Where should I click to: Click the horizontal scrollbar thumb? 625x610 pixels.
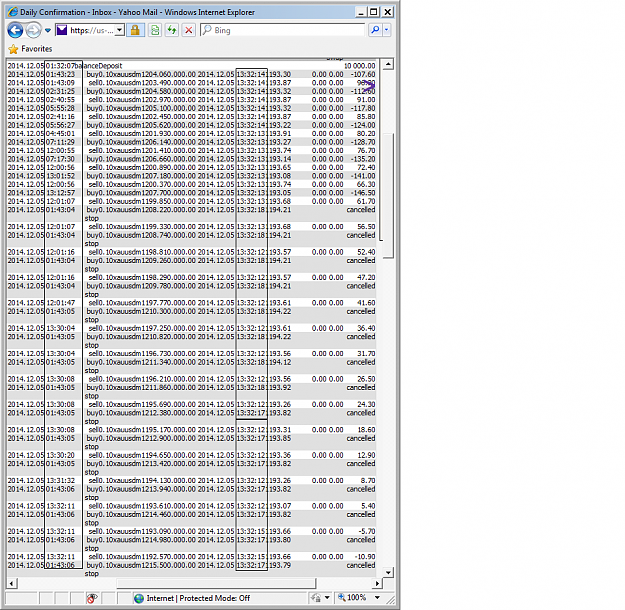216,583
